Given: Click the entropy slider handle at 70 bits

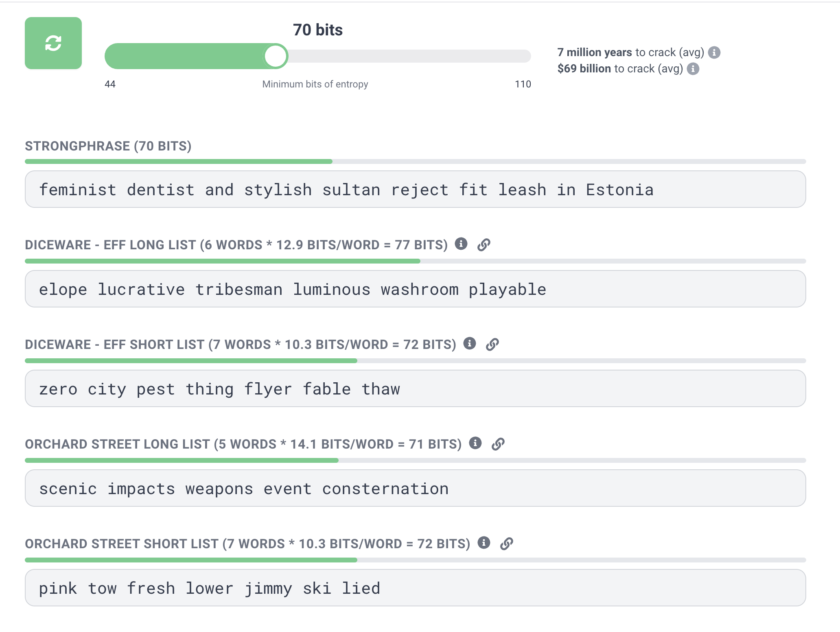Looking at the screenshot, I should pyautogui.click(x=276, y=56).
